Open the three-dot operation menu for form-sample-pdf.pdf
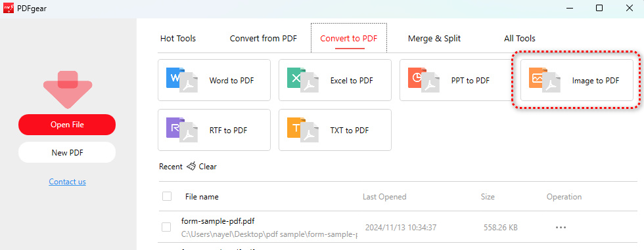The image size is (644, 250). coord(561,227)
